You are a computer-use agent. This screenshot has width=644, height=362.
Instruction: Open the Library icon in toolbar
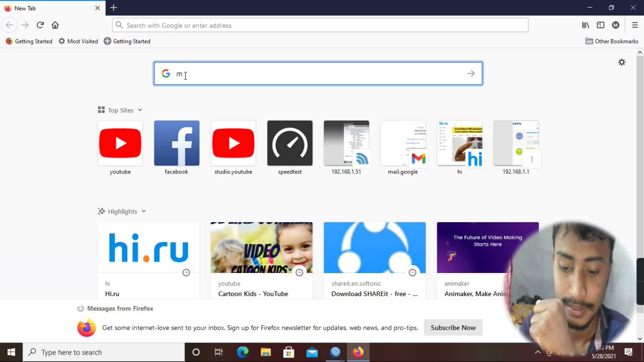(x=586, y=25)
